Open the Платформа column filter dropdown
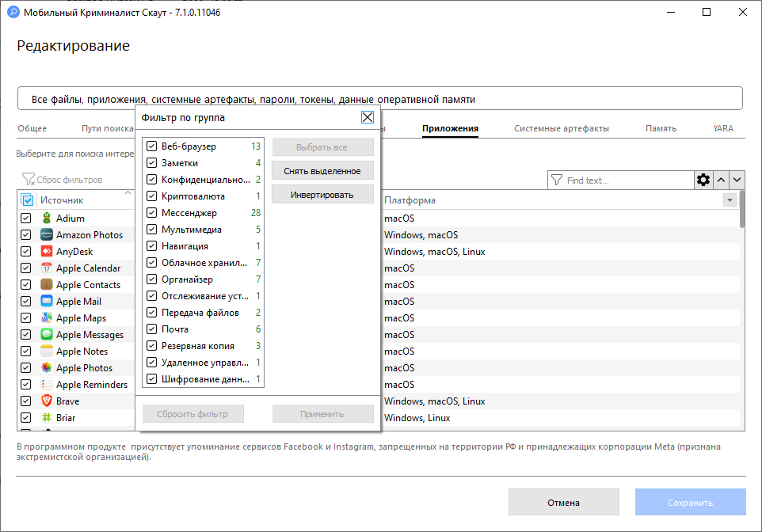Viewport: 762px width, 532px height. tap(729, 201)
